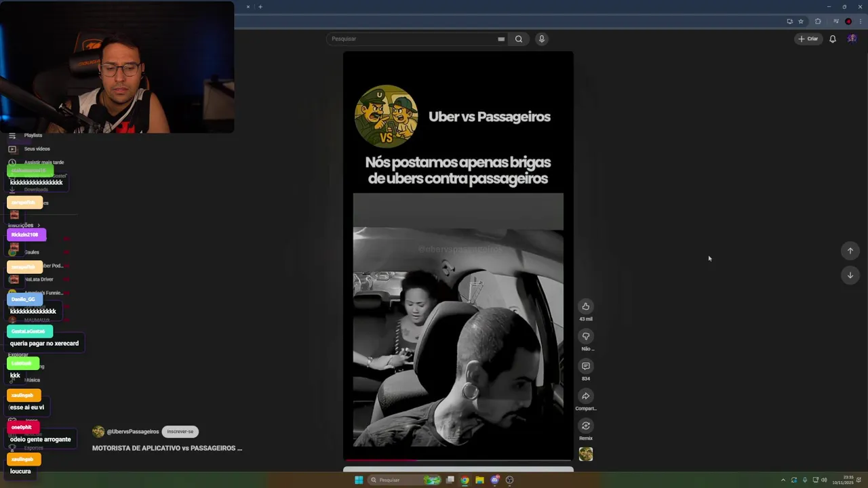This screenshot has height=488, width=868.
Task: Dislike the Short with the thumbs-down icon
Action: 586,336
